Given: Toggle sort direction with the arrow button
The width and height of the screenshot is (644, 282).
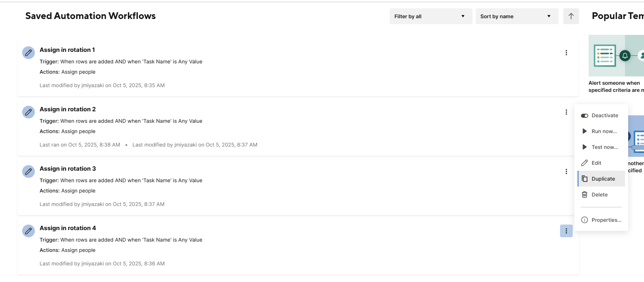Looking at the screenshot, I should click(x=571, y=16).
